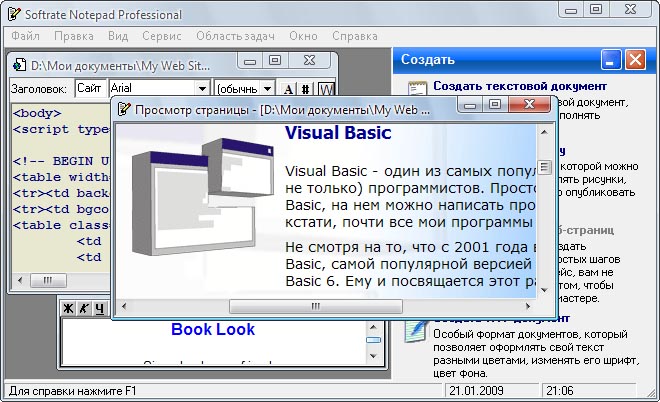660x402 pixels.
Task: Expand the обычный style dropdown
Action: tap(267, 89)
